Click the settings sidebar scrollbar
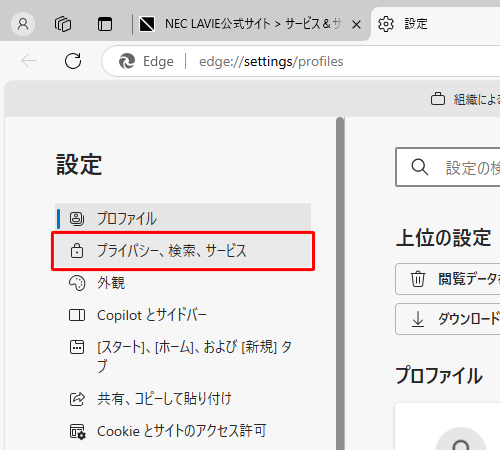This screenshot has height=450, width=500. 340,283
